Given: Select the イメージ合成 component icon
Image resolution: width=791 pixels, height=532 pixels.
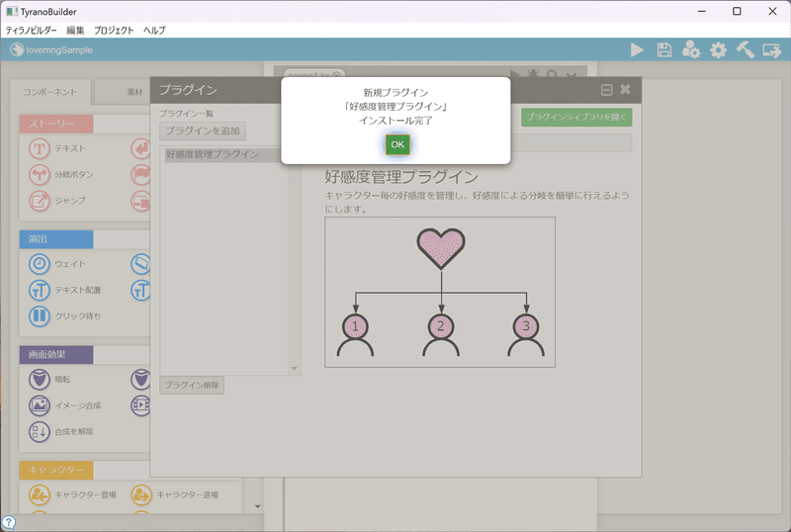Looking at the screenshot, I should (39, 405).
